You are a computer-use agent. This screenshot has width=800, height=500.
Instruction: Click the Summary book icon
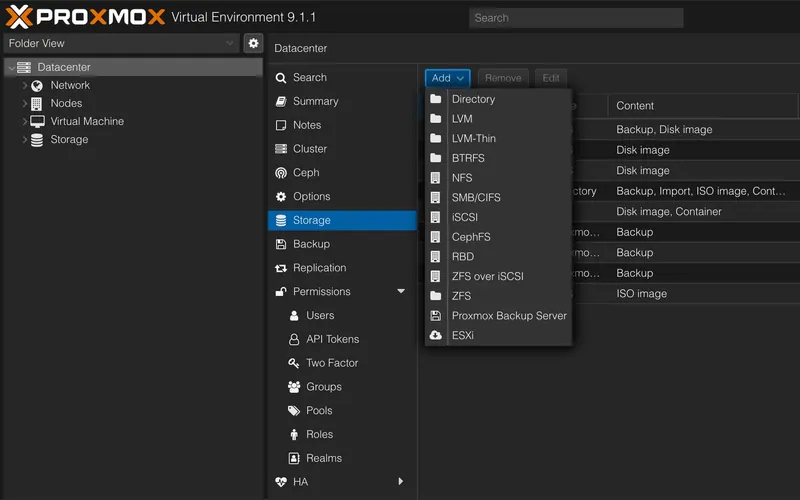[x=281, y=102]
